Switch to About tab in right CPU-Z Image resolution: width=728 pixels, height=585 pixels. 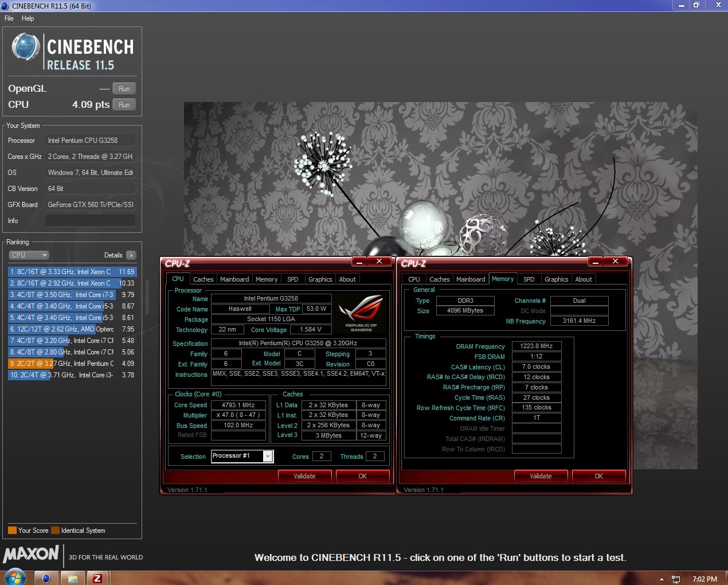[x=584, y=279]
